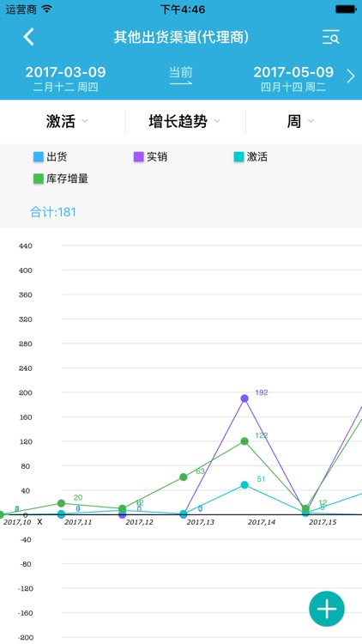Tap page title 其他出货渠道(代理商)

click(x=181, y=37)
